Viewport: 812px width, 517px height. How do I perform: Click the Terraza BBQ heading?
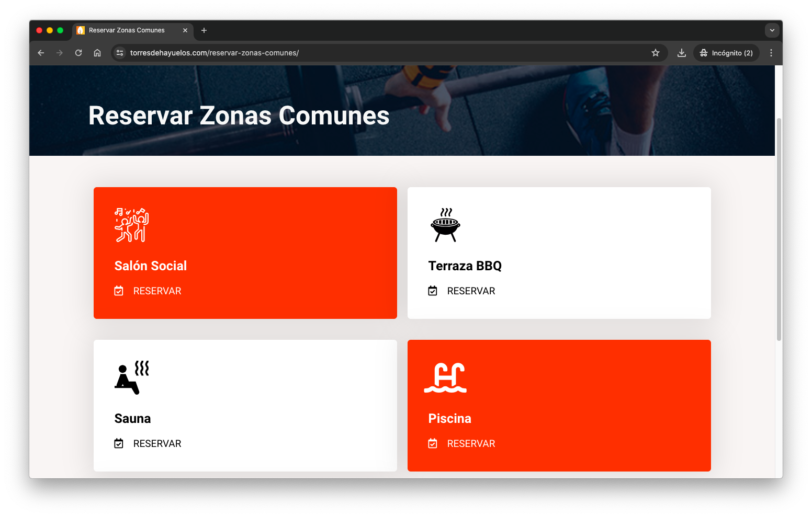tap(465, 266)
